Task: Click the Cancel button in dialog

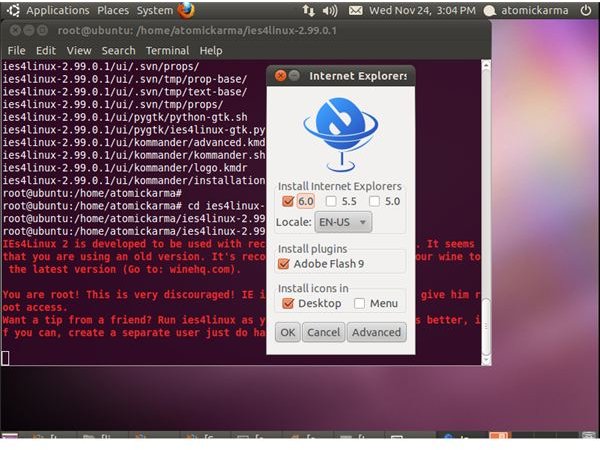Action: (x=323, y=332)
